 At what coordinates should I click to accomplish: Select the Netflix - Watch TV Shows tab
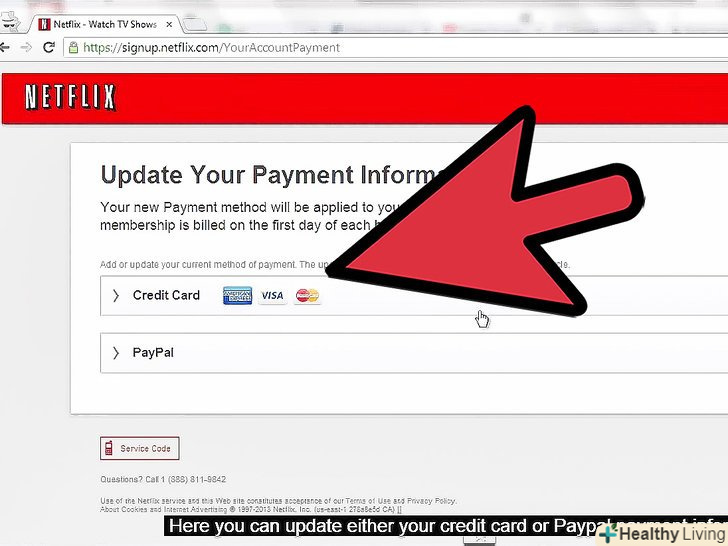(105, 24)
